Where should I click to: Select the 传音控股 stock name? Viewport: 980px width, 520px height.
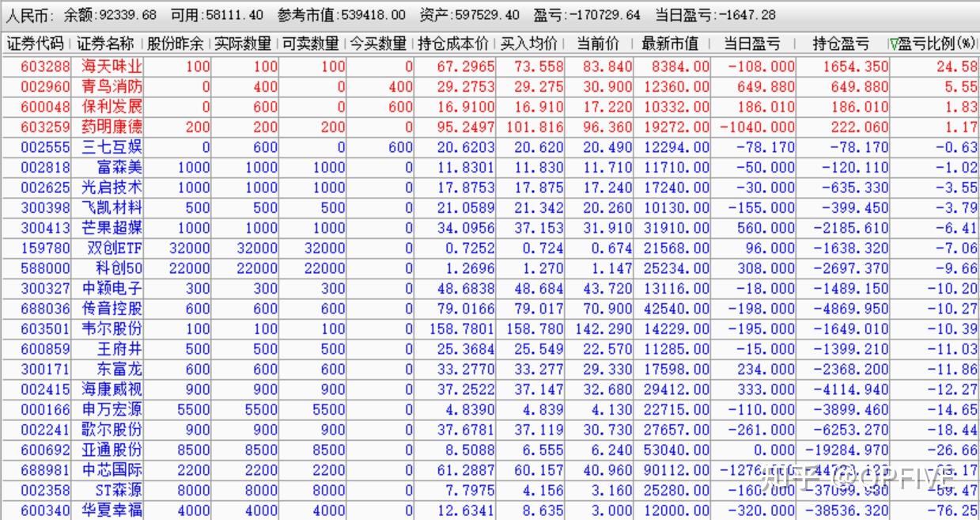tap(112, 309)
